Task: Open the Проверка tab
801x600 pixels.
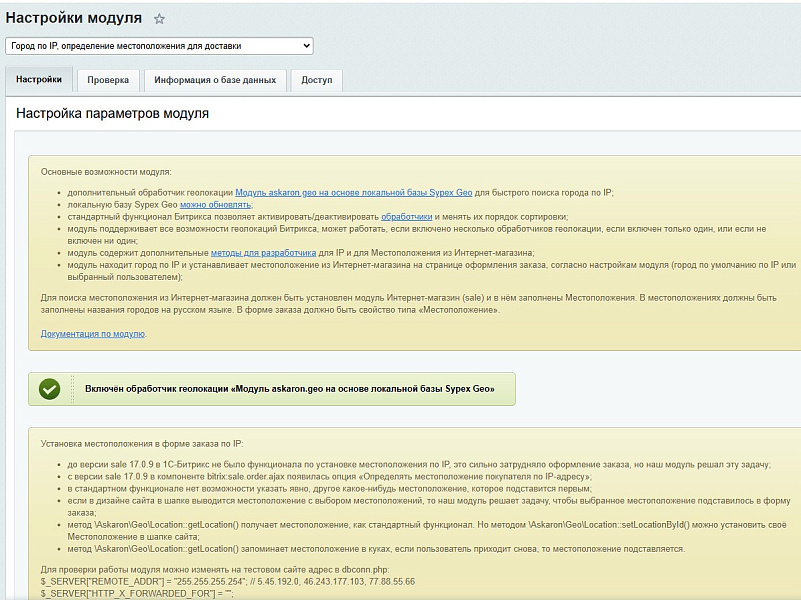Action: click(107, 80)
